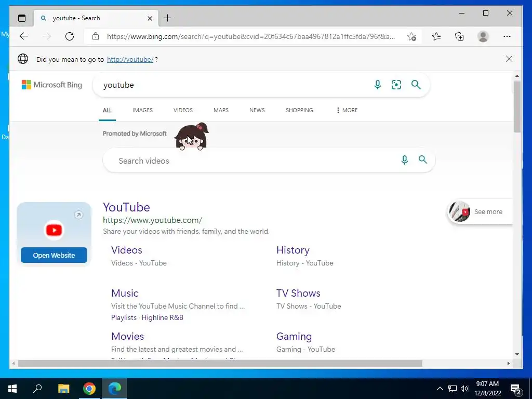The width and height of the screenshot is (532, 399).
Task: Click the scroll right arrow
Action: click(509, 363)
